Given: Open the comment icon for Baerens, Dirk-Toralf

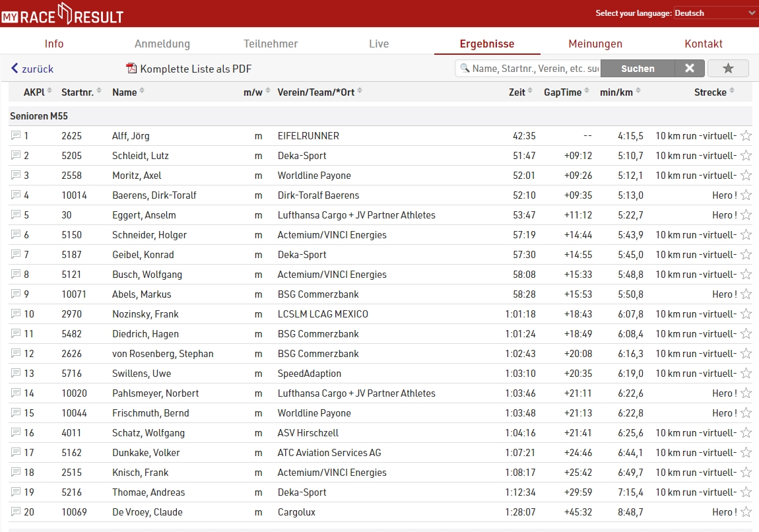Looking at the screenshot, I should tap(15, 195).
